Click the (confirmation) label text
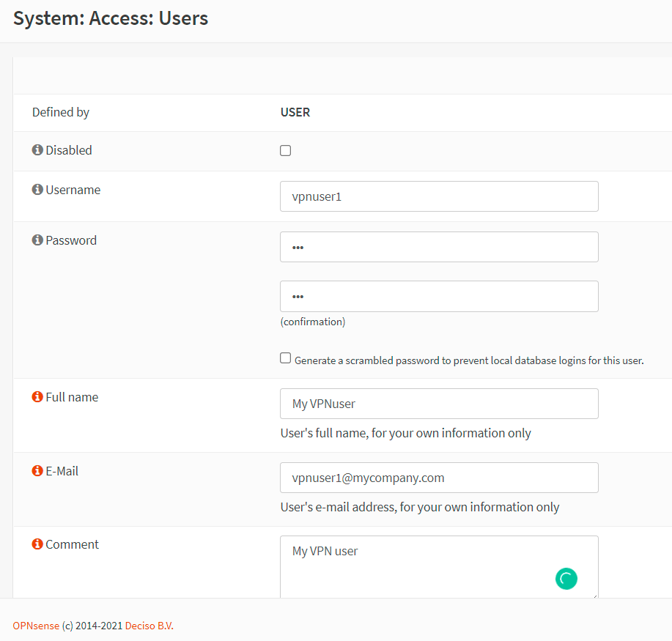Screen dimensions: 672x641 coord(313,322)
